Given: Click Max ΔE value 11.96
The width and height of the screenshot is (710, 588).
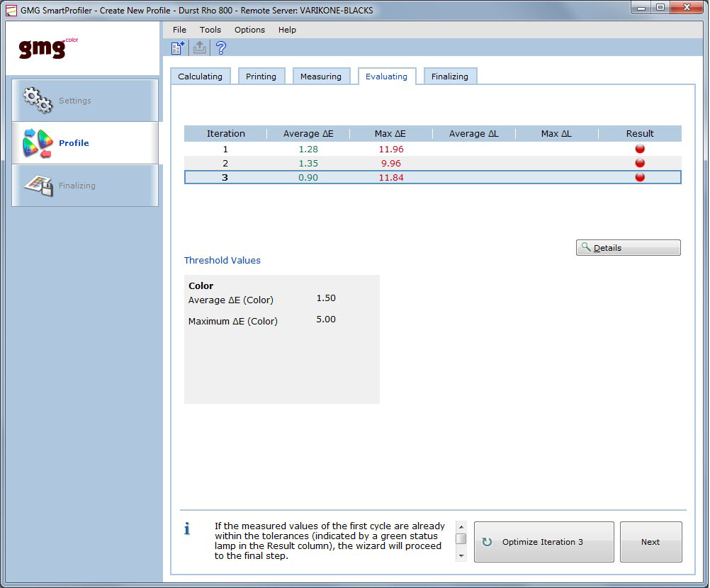Looking at the screenshot, I should click(391, 149).
